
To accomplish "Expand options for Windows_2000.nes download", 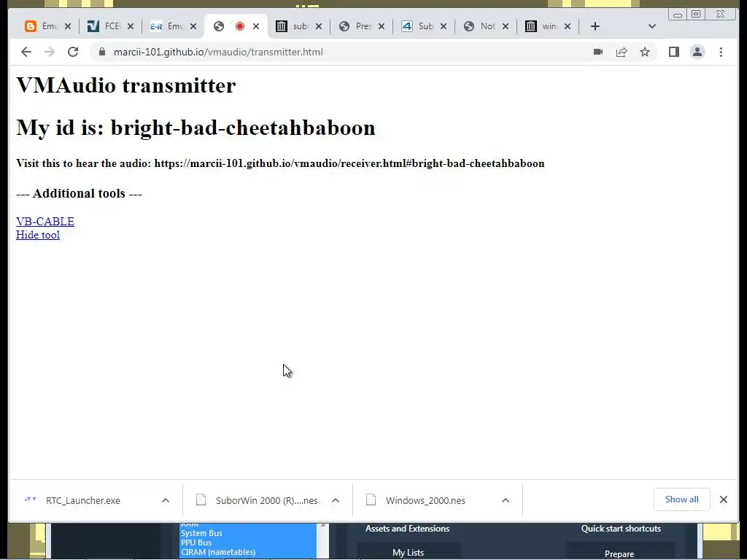I will [x=506, y=500].
